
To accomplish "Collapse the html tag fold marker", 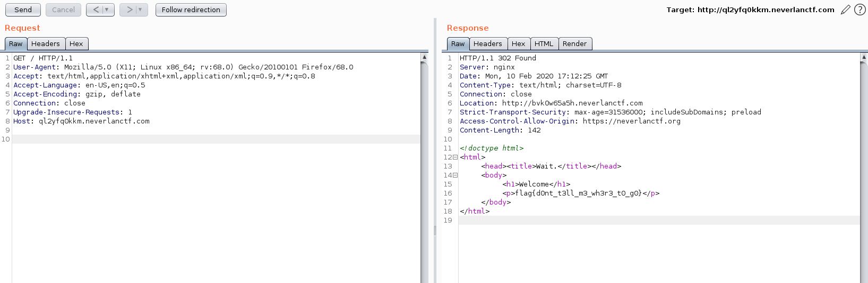I will point(455,157).
